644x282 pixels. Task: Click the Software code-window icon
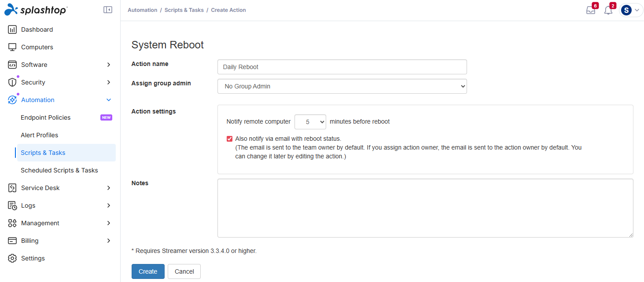12,65
